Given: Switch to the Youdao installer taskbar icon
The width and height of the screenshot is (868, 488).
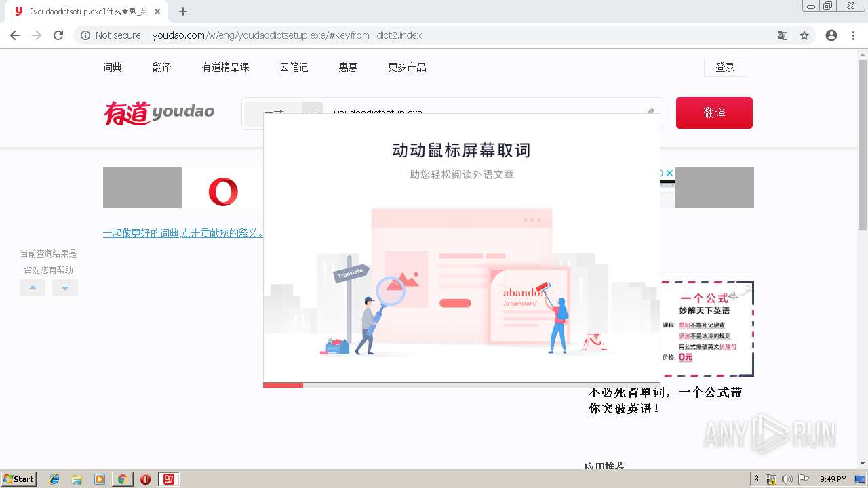Looking at the screenshot, I should click(x=168, y=479).
